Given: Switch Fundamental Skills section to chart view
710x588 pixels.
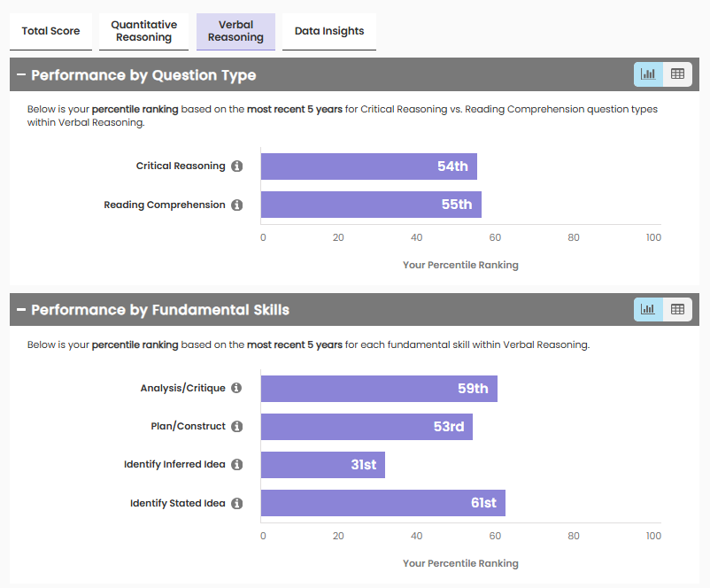Looking at the screenshot, I should point(648,309).
